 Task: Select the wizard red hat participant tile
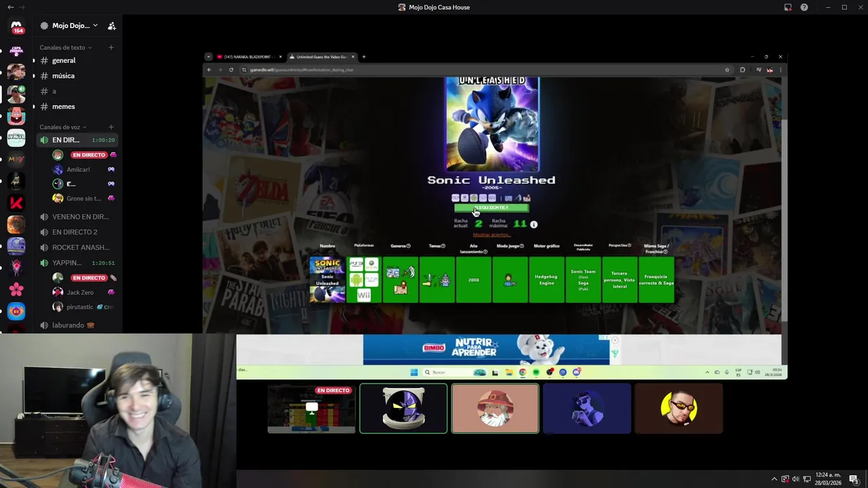[x=495, y=409]
